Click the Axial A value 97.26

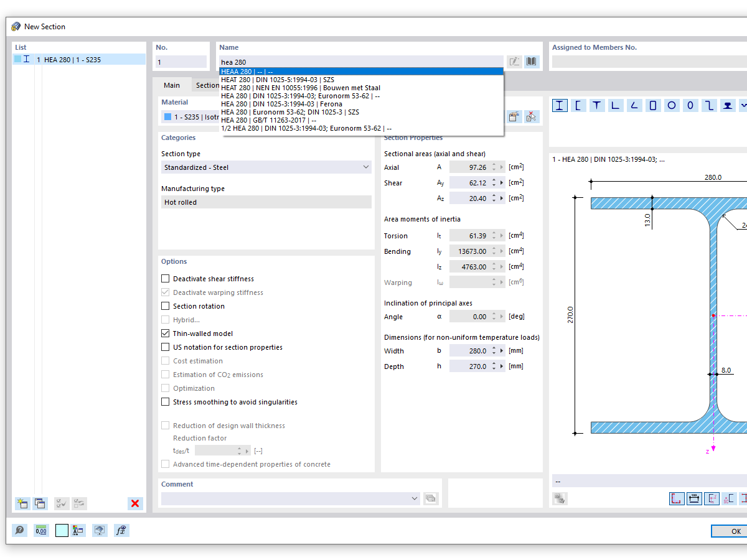coord(470,167)
